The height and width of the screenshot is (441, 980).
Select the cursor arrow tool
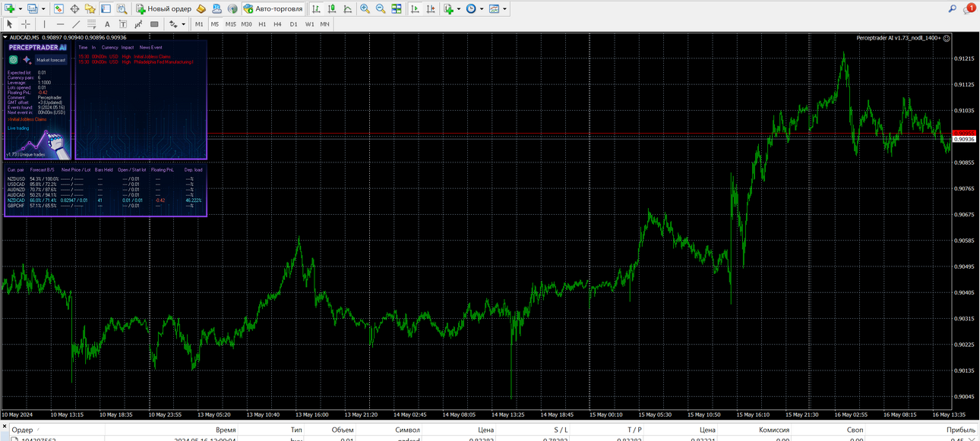[x=10, y=24]
